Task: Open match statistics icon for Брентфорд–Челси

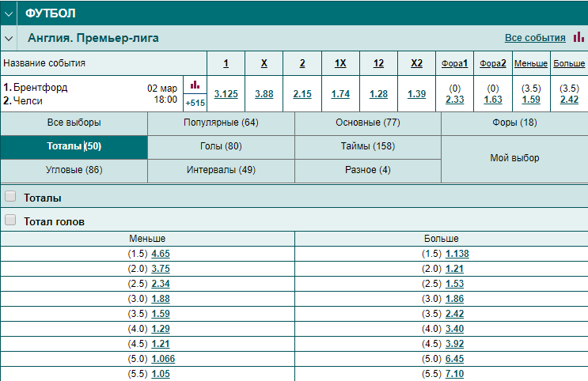Action: tap(195, 85)
